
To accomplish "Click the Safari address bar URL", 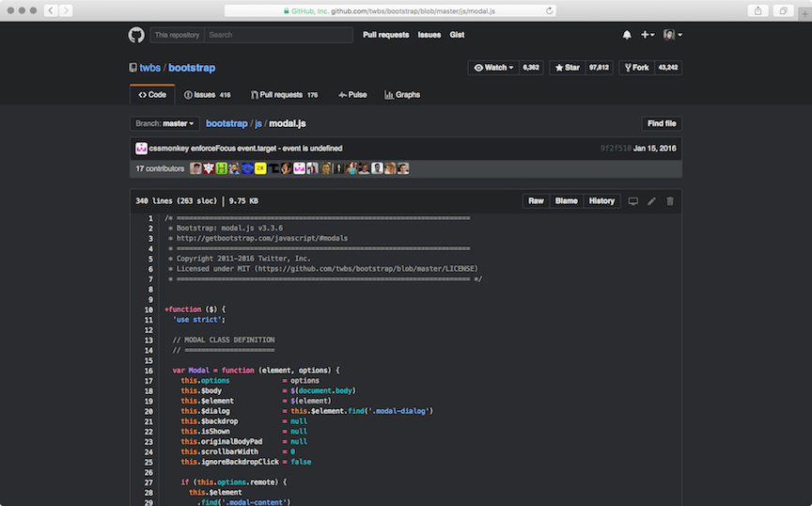I will click(389, 10).
